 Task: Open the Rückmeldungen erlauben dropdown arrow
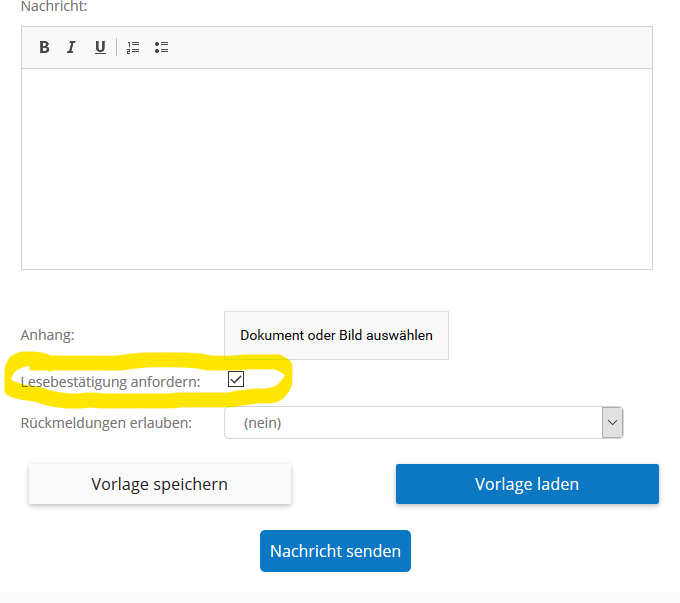pyautogui.click(x=612, y=423)
